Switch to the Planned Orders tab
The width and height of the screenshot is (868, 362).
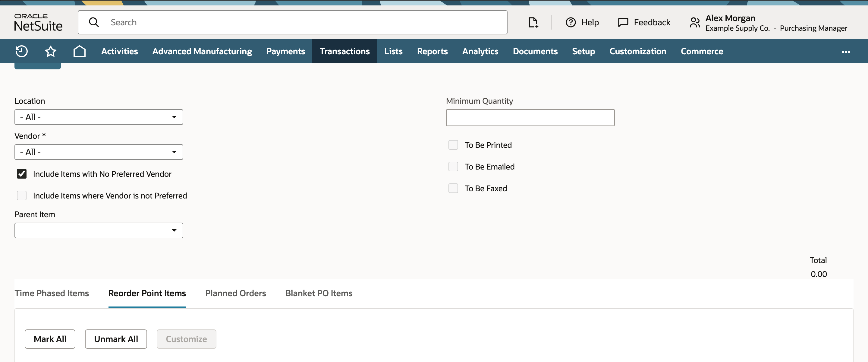click(235, 293)
